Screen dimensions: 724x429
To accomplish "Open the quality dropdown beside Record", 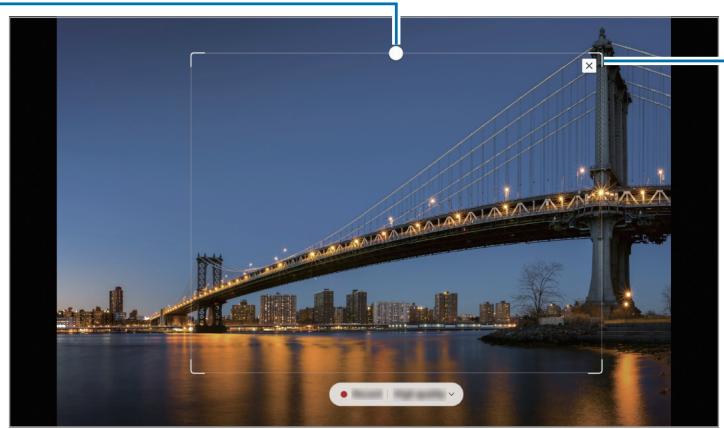I will coord(424,394).
